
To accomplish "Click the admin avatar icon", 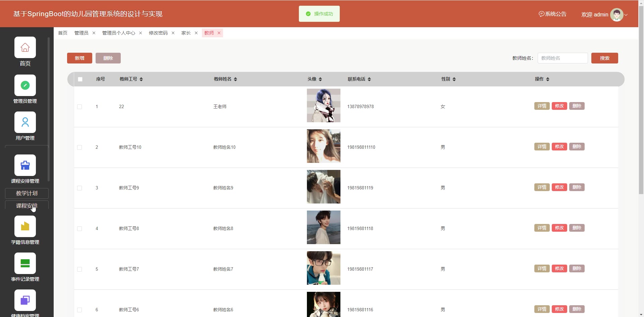I will [616, 14].
